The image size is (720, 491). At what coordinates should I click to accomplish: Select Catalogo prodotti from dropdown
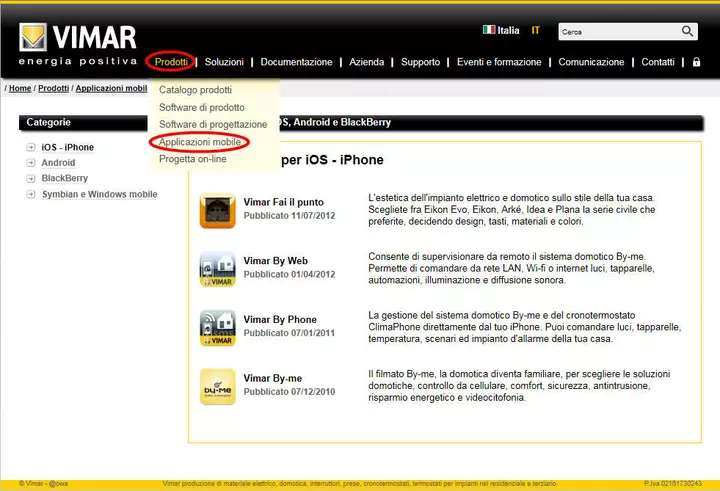click(x=195, y=90)
